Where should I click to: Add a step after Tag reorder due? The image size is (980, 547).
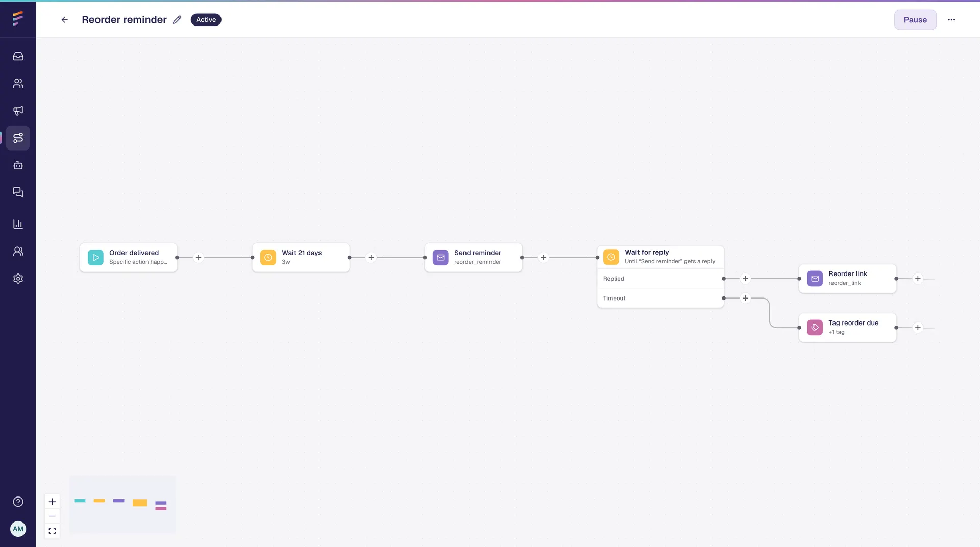pyautogui.click(x=918, y=328)
